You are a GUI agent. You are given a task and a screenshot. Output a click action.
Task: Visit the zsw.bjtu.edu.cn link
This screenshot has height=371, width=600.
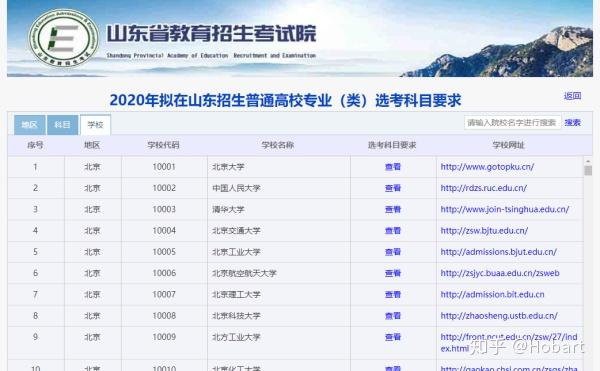click(484, 231)
